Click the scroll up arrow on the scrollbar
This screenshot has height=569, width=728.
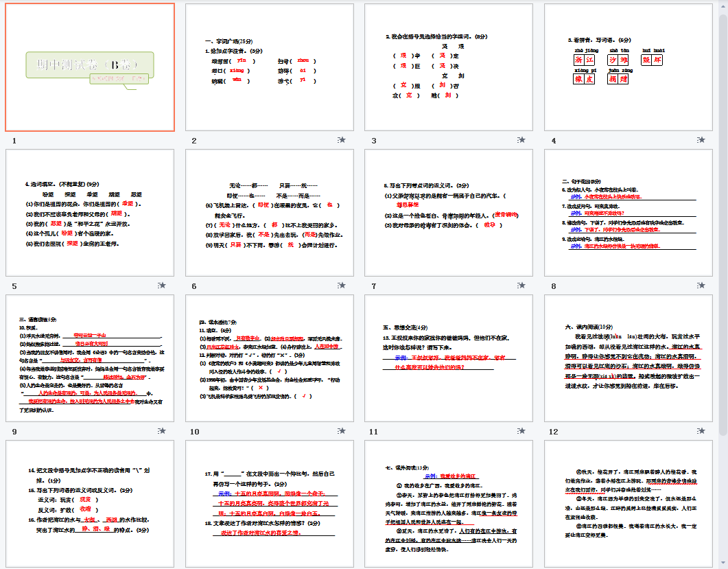pos(722,5)
